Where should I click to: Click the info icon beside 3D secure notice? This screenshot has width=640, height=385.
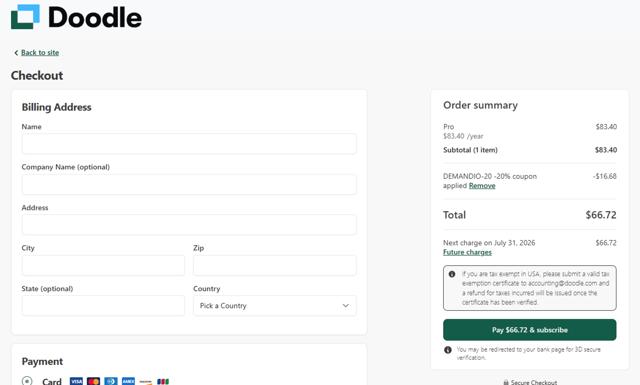coord(448,350)
